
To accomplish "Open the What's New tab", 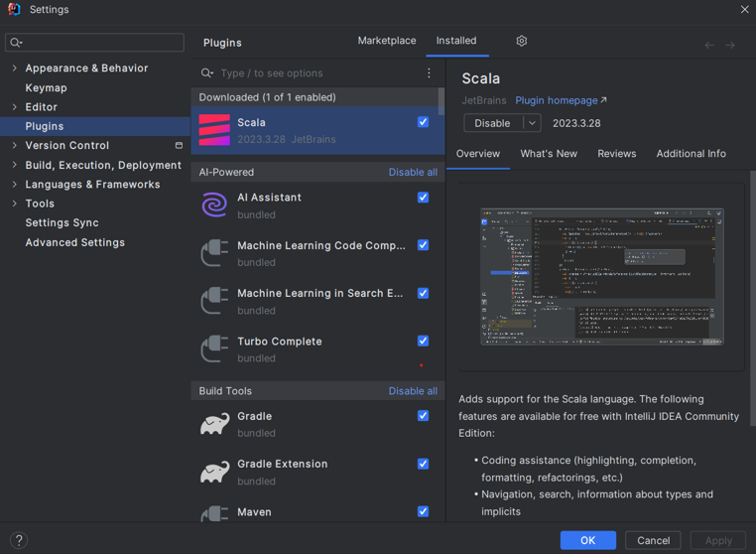I will tap(549, 154).
